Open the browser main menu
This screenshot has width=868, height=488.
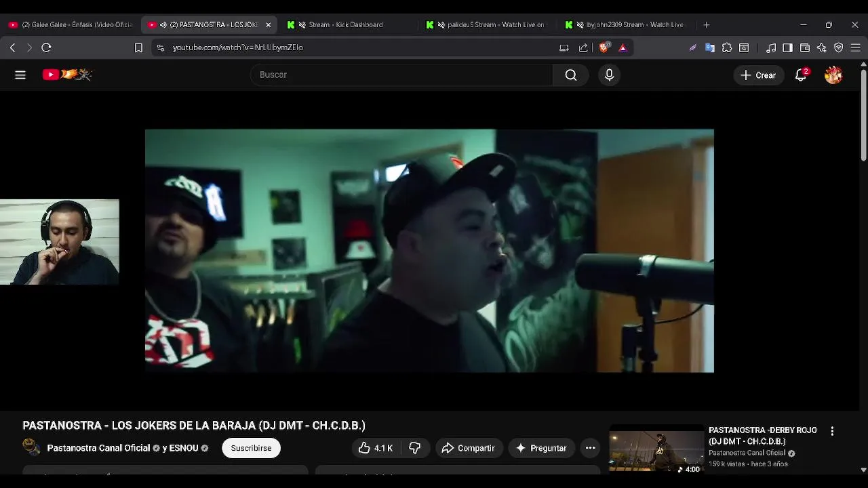(x=856, y=47)
